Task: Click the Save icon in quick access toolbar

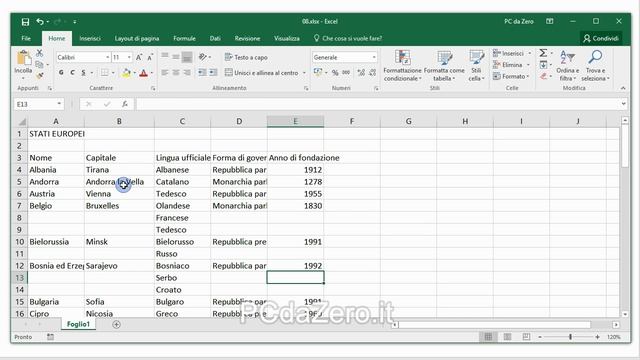Action: [x=25, y=22]
